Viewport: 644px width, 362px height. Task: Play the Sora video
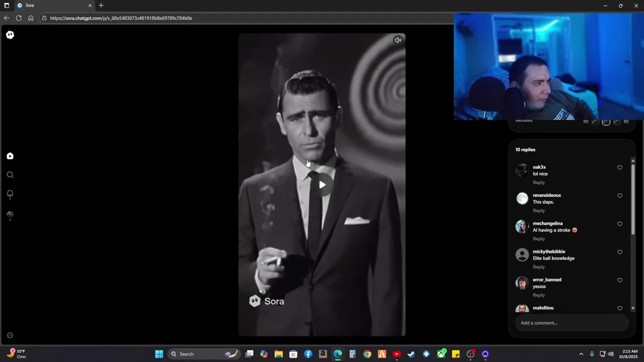322,185
